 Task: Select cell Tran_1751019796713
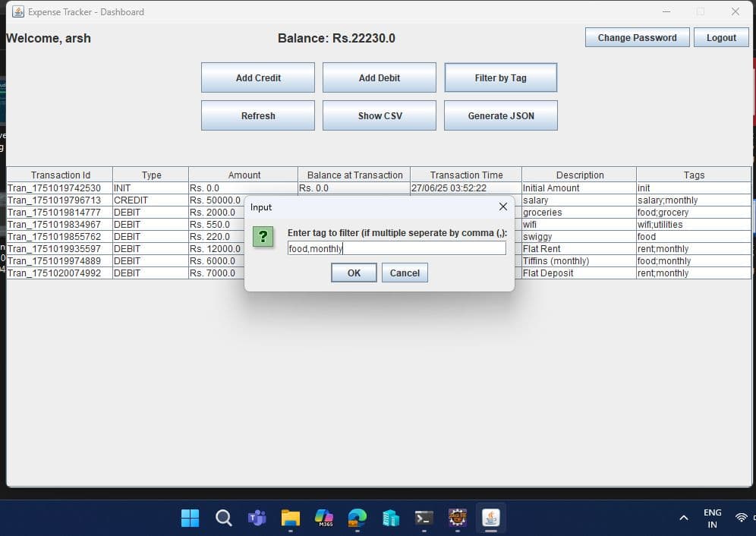pos(60,200)
